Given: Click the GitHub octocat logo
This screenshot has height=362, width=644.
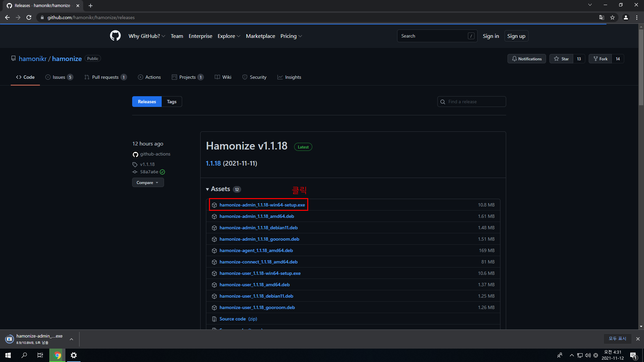Looking at the screenshot, I should pos(115,36).
